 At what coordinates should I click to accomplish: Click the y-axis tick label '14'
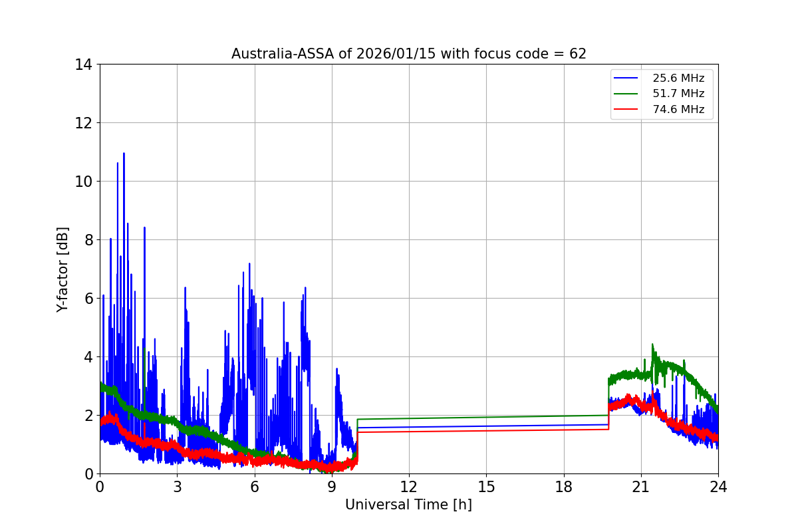83,65
